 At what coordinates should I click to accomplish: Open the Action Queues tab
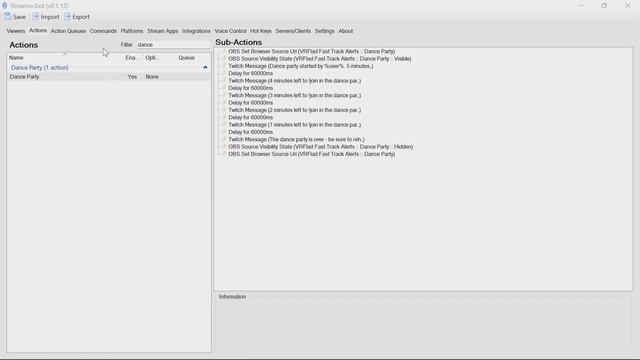pos(68,31)
